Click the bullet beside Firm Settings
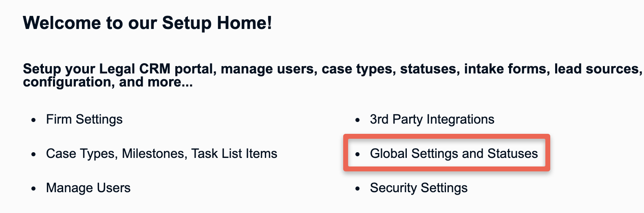The image size is (644, 213). click(x=34, y=120)
